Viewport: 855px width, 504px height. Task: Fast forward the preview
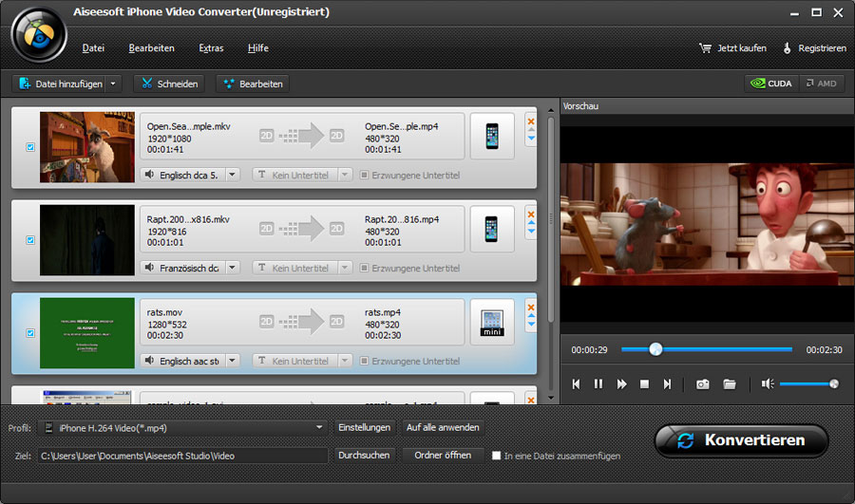point(621,384)
